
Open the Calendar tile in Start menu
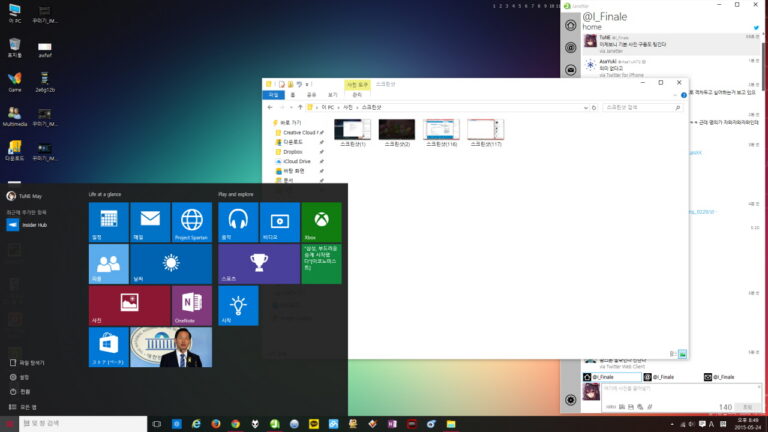[108, 222]
